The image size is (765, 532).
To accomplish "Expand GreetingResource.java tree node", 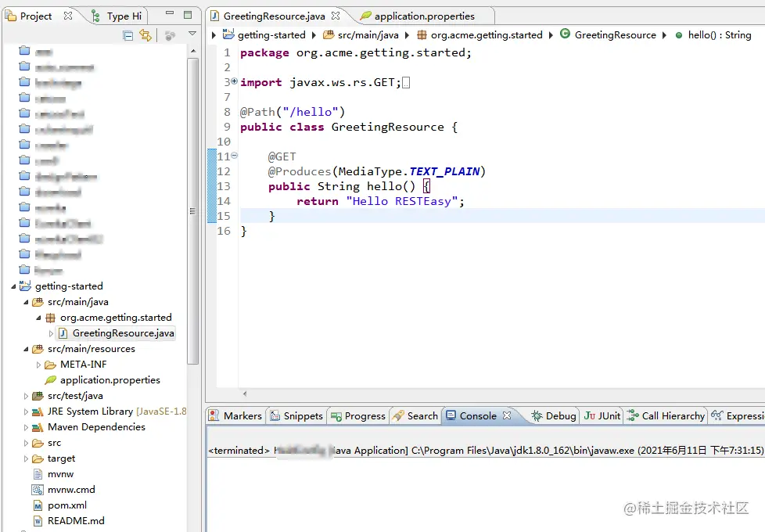I will (51, 333).
